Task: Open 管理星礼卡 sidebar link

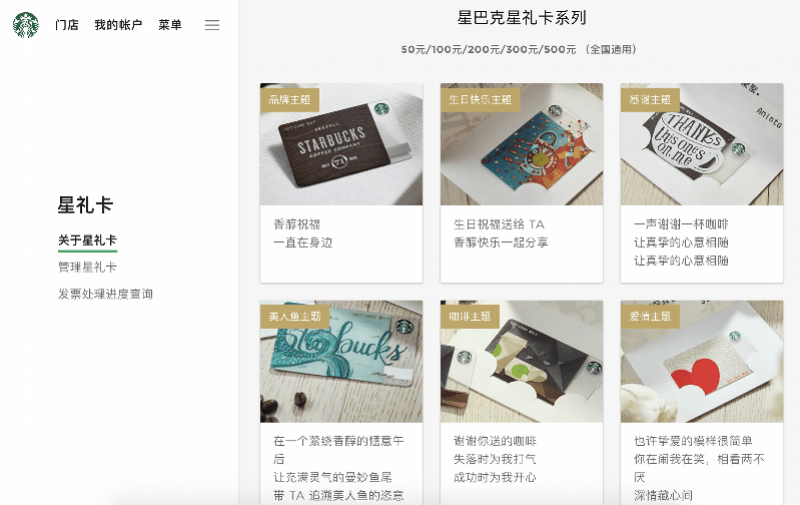Action: tap(88, 267)
